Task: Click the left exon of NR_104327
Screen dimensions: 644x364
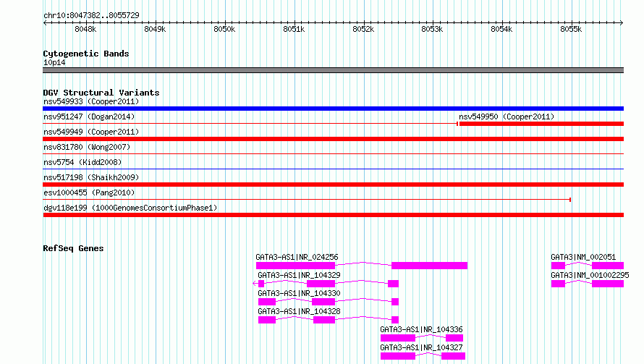Action: (397, 356)
